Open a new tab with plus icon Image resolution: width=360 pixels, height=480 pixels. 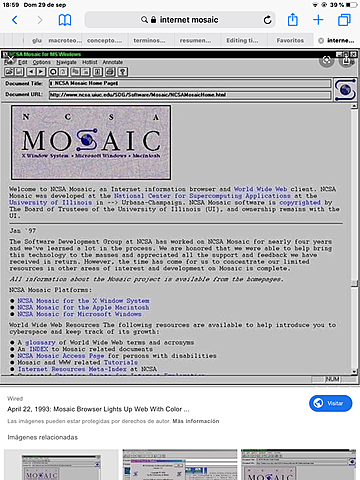(318, 20)
